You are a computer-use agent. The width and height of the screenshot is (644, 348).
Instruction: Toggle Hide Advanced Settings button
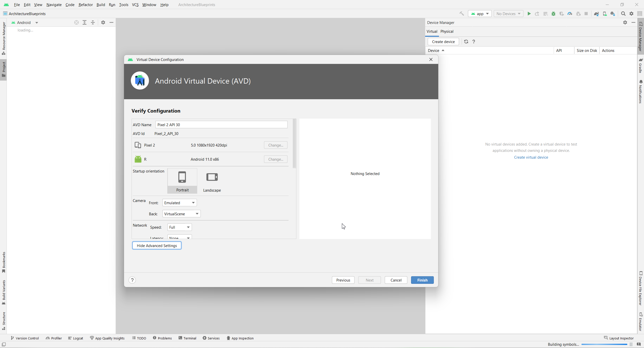point(157,246)
